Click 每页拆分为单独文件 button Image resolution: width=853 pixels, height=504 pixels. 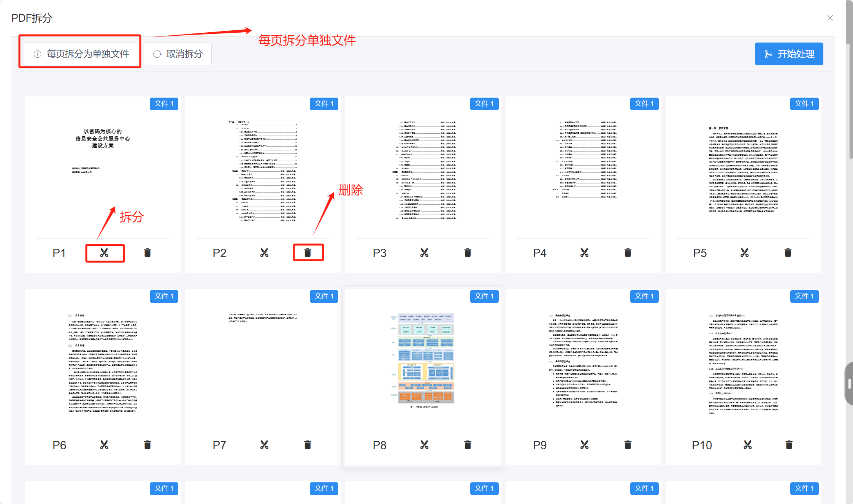coord(82,54)
